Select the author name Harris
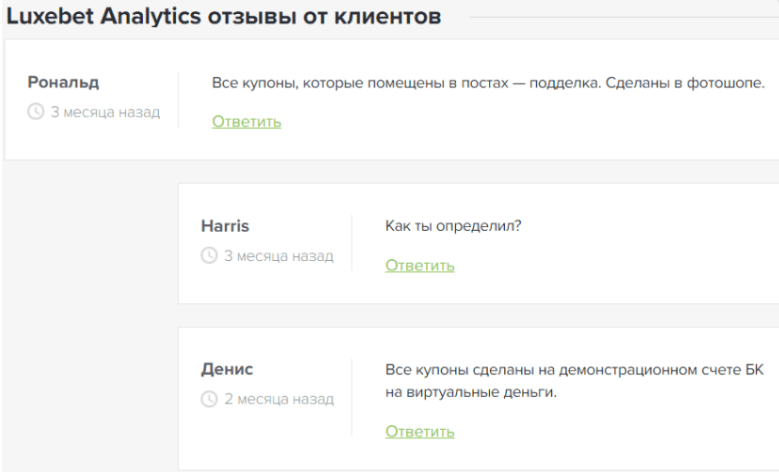The height and width of the screenshot is (472, 779). [225, 226]
